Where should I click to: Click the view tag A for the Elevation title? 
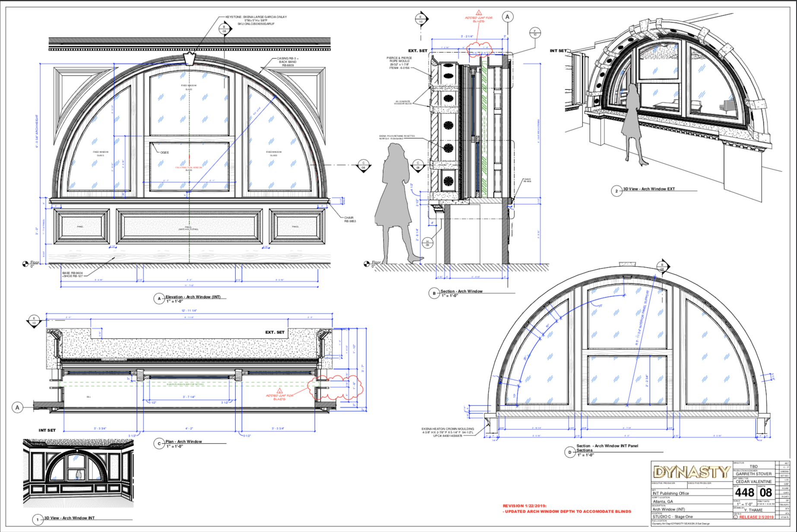point(159,298)
